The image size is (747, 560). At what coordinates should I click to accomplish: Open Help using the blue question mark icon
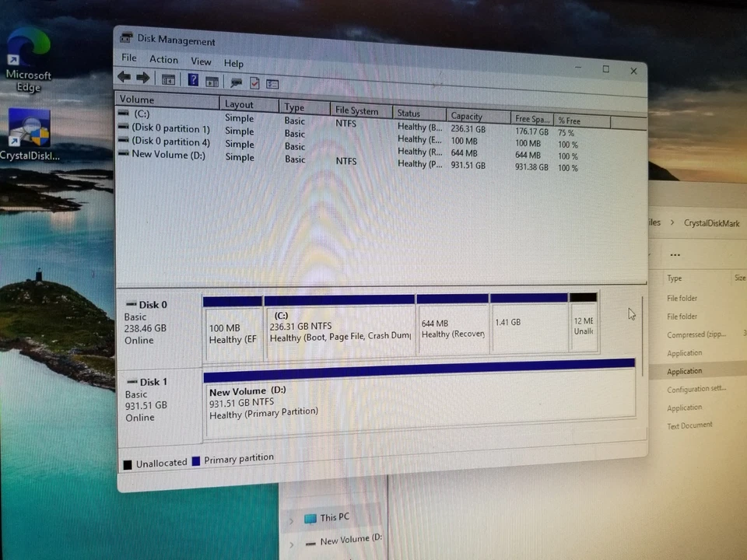click(x=193, y=79)
